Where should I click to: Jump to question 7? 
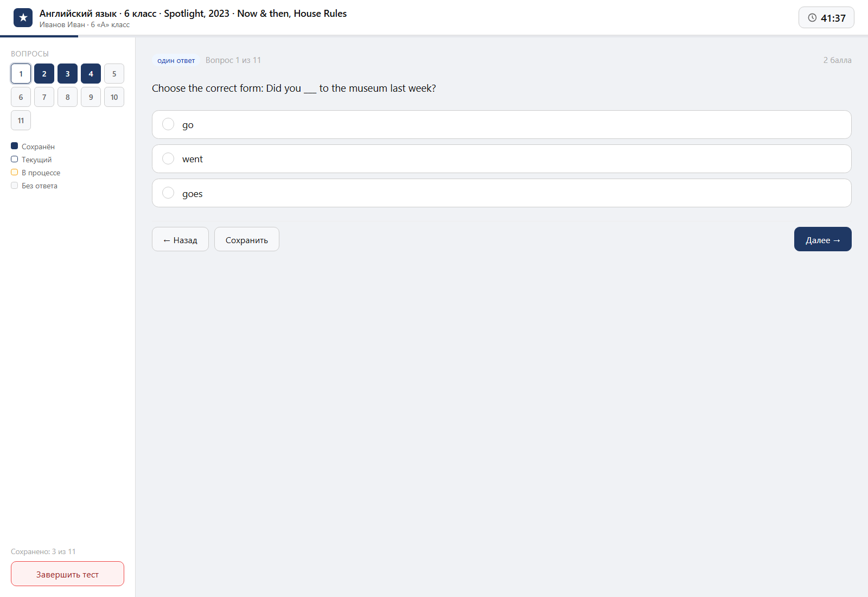point(44,97)
